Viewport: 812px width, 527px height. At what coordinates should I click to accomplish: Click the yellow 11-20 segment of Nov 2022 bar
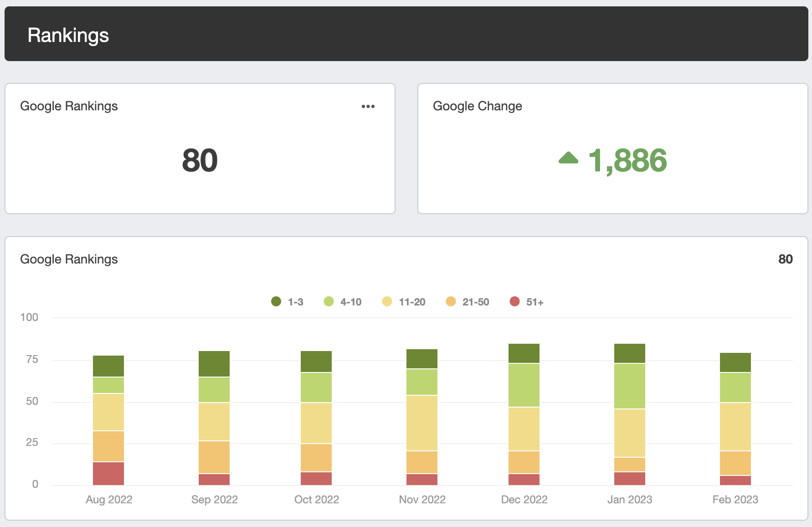pos(422,423)
